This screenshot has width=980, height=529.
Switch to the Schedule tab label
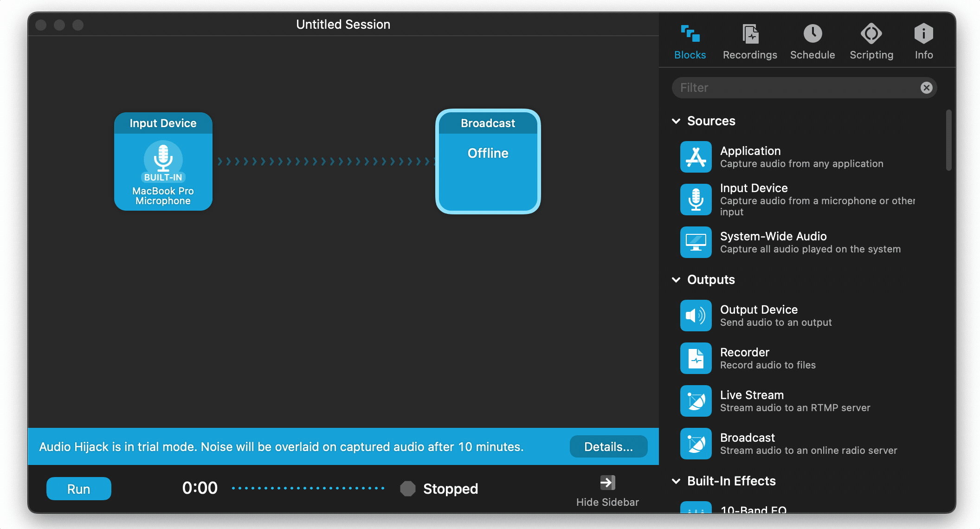(x=812, y=55)
